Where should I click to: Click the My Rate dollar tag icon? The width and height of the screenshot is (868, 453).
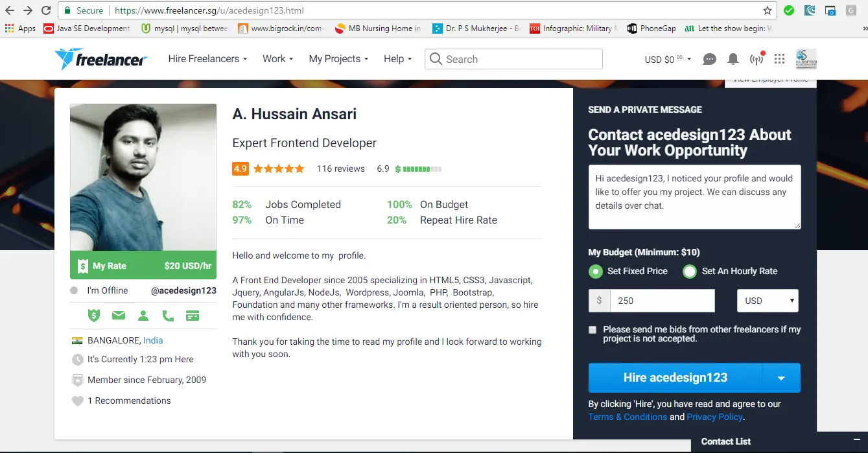(82, 266)
